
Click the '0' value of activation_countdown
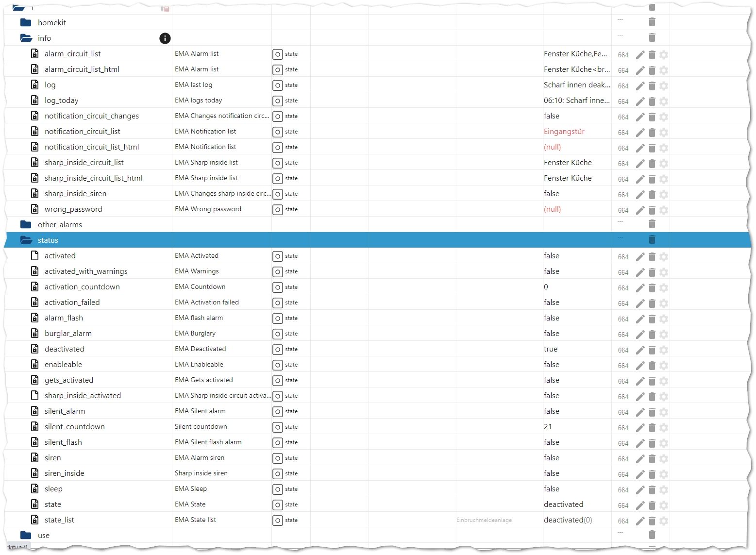point(546,286)
